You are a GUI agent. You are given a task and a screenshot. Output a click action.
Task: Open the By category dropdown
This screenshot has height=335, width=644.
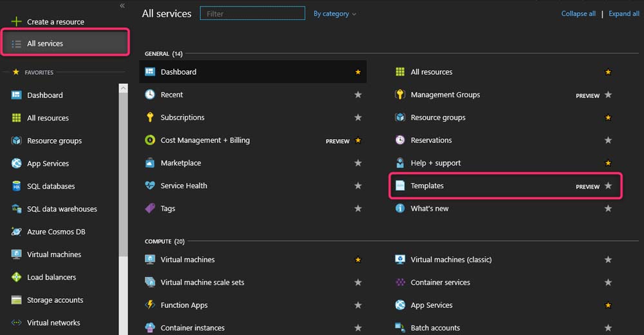pyautogui.click(x=334, y=14)
